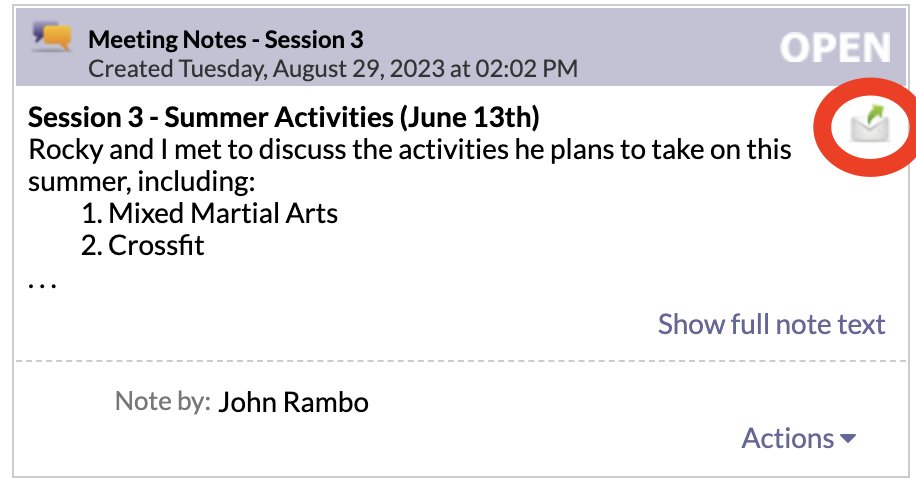Click the Actions dropdown arrow
916x480 pixels.
click(x=848, y=438)
